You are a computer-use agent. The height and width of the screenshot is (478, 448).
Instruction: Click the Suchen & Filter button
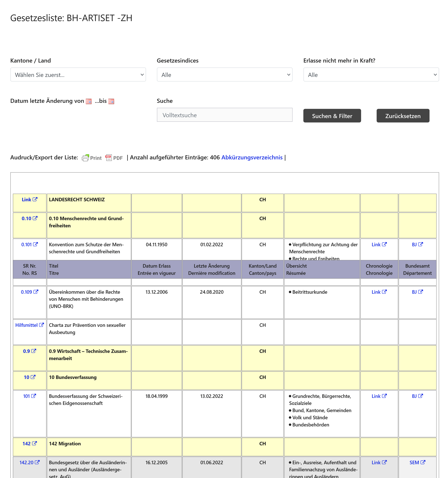point(332,116)
